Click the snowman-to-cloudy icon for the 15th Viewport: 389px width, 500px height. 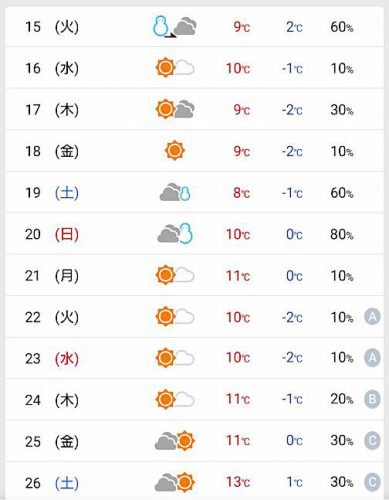(175, 26)
